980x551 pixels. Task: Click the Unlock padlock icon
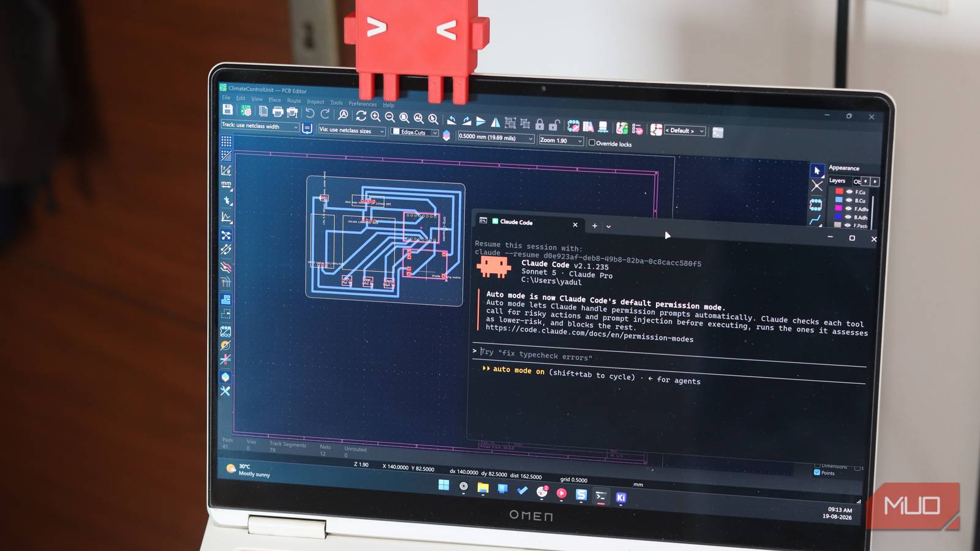pyautogui.click(x=554, y=125)
